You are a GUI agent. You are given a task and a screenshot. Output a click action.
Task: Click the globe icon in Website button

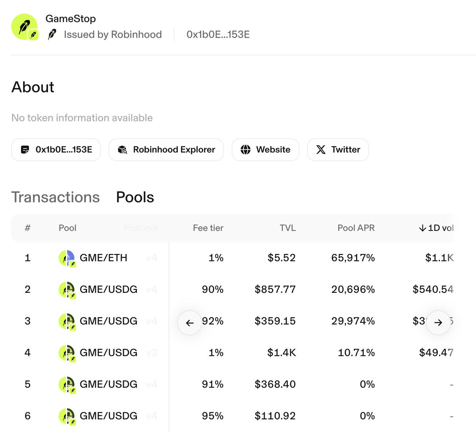click(246, 150)
